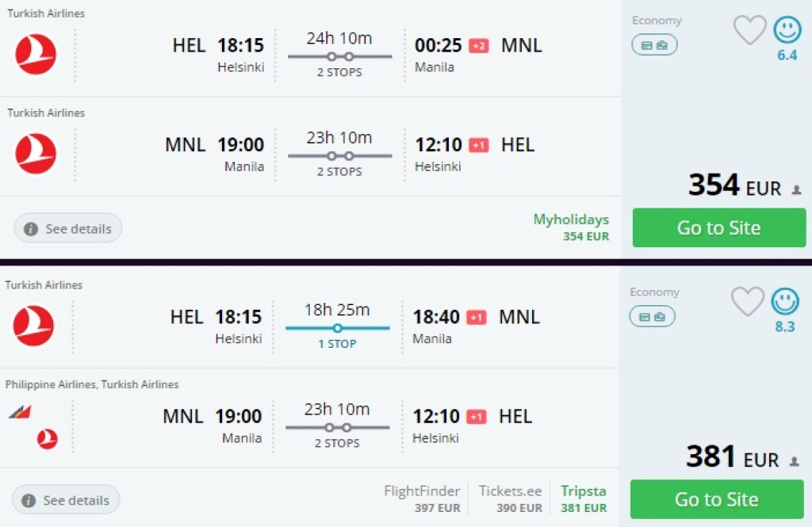Expand See details for the 381 EUR flight
812x527 pixels.
click(66, 500)
